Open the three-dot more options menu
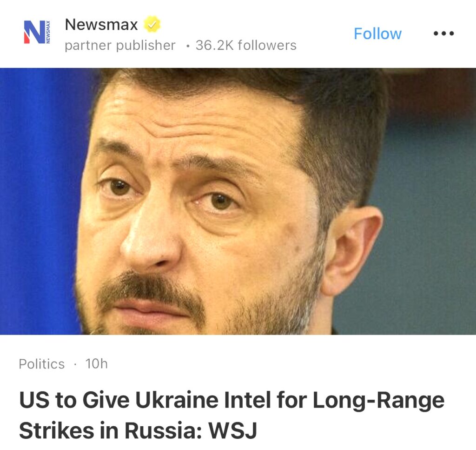The image size is (476, 450). click(x=443, y=34)
